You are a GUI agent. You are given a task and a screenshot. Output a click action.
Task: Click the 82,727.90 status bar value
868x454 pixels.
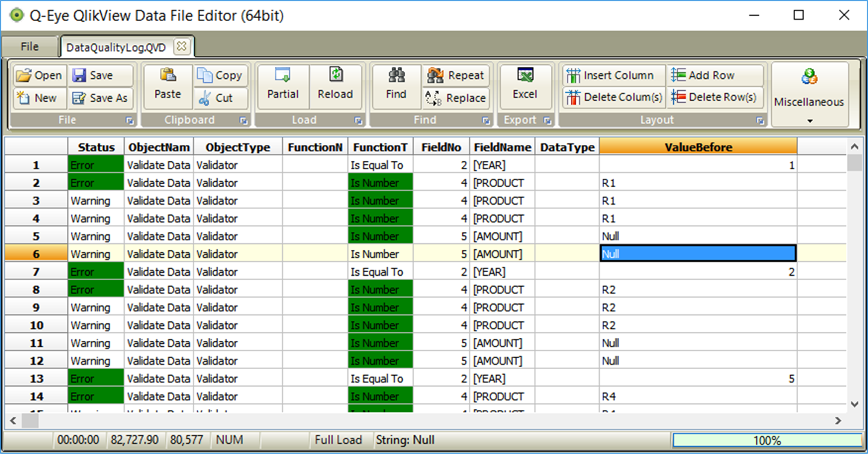click(x=135, y=440)
